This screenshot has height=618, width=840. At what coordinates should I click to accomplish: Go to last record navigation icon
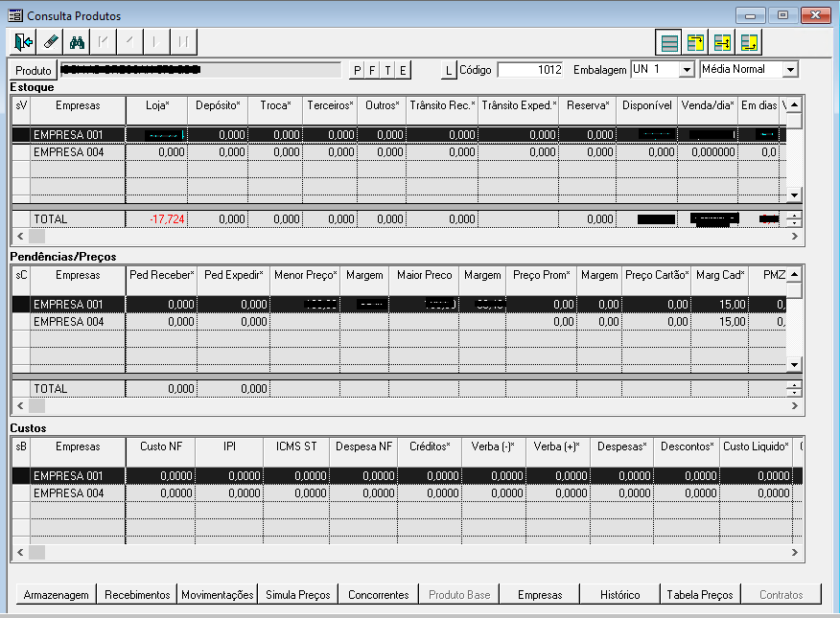tap(184, 42)
